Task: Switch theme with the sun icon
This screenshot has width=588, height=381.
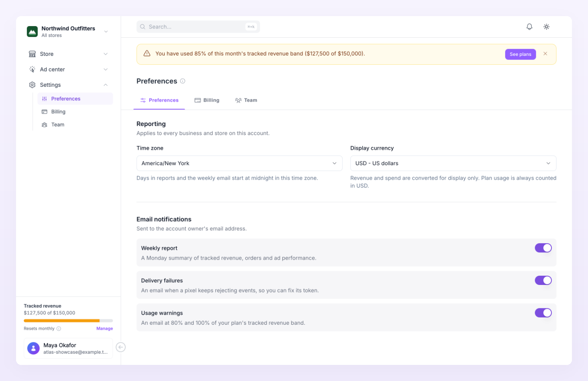Action: pyautogui.click(x=546, y=27)
